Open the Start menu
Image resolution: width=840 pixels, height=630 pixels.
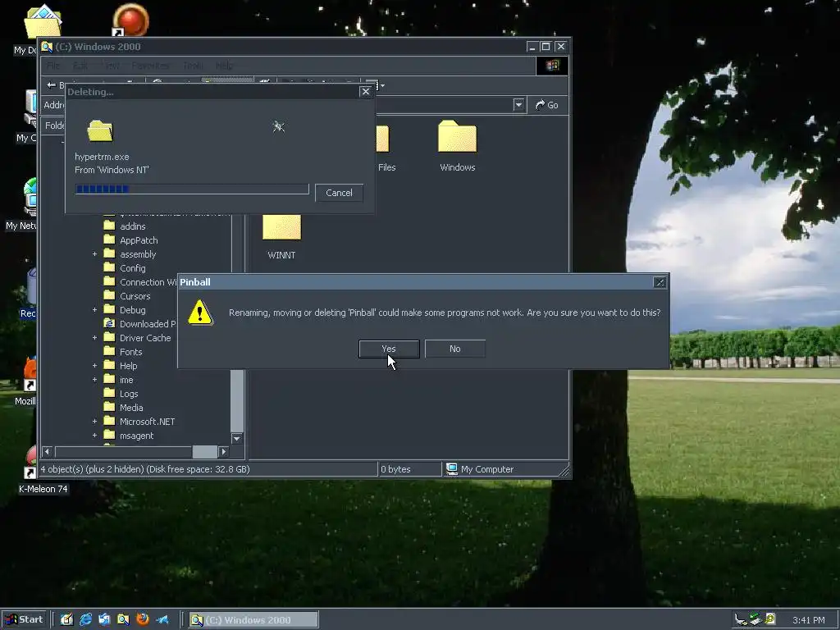pos(25,620)
